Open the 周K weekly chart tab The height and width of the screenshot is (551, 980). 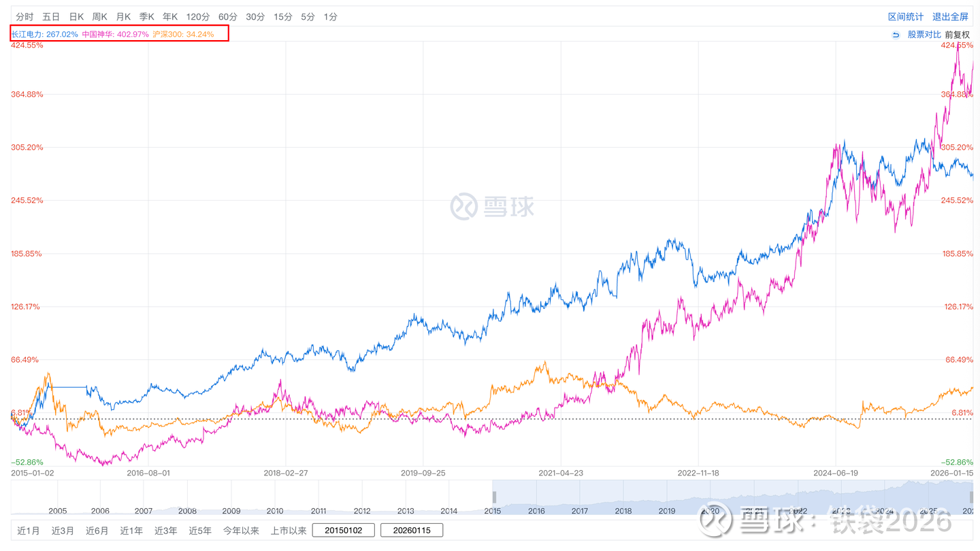click(x=100, y=16)
